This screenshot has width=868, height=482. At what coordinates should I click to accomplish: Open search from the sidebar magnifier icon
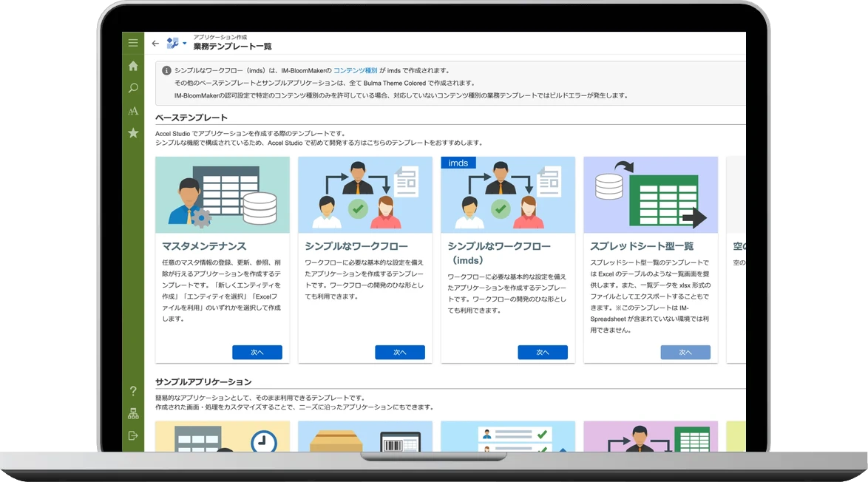coord(133,88)
